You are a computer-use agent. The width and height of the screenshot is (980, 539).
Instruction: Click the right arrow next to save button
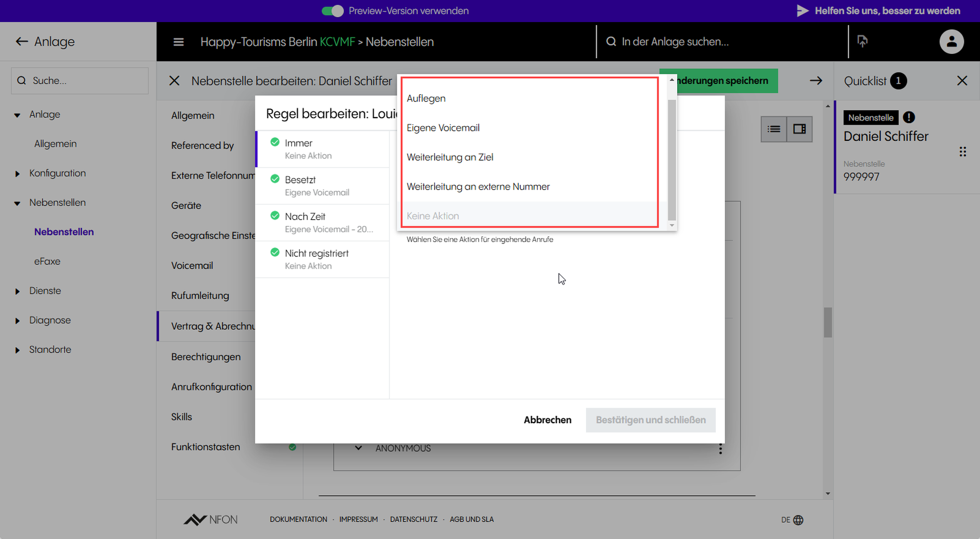tap(816, 81)
